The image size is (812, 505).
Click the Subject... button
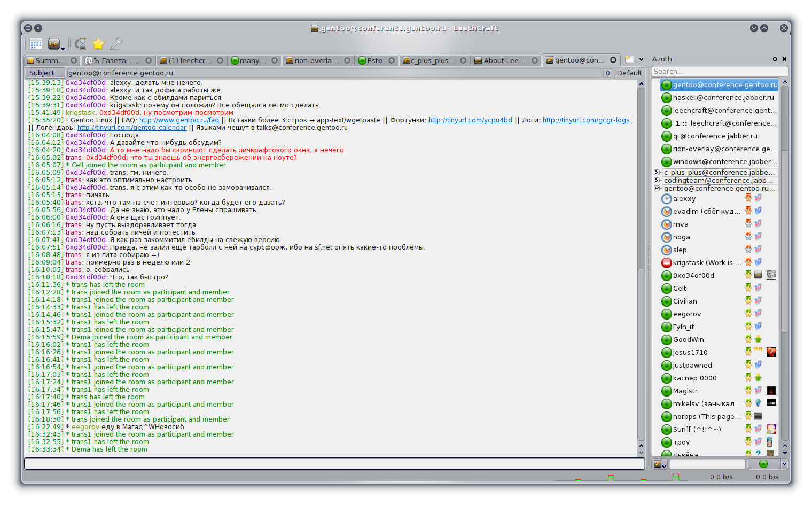click(x=45, y=73)
